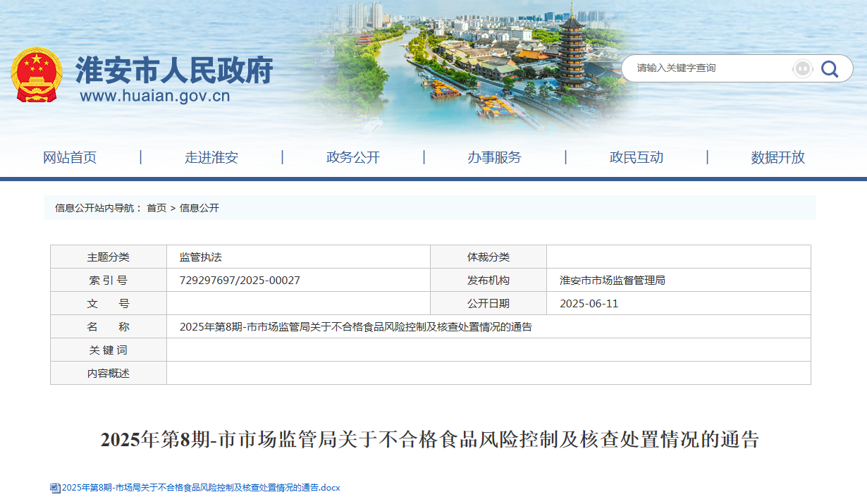
Task: Click the 淮安市人民政府 site title
Action: [x=174, y=70]
